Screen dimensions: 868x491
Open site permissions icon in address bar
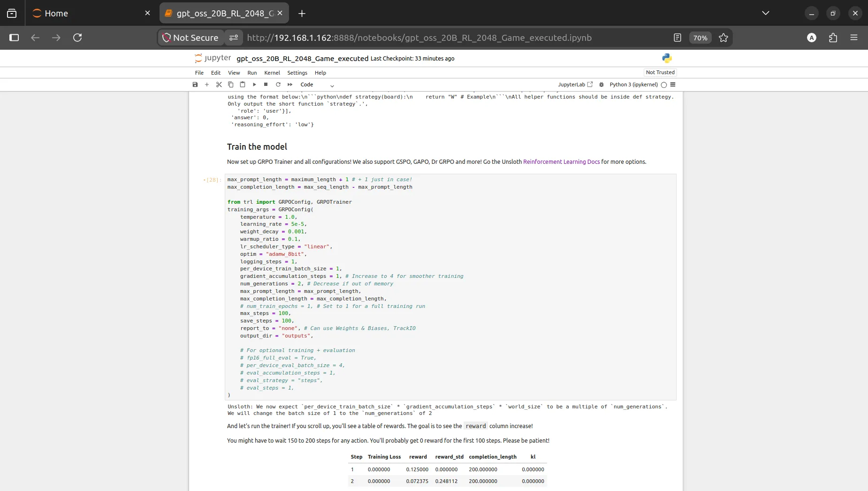(x=234, y=38)
